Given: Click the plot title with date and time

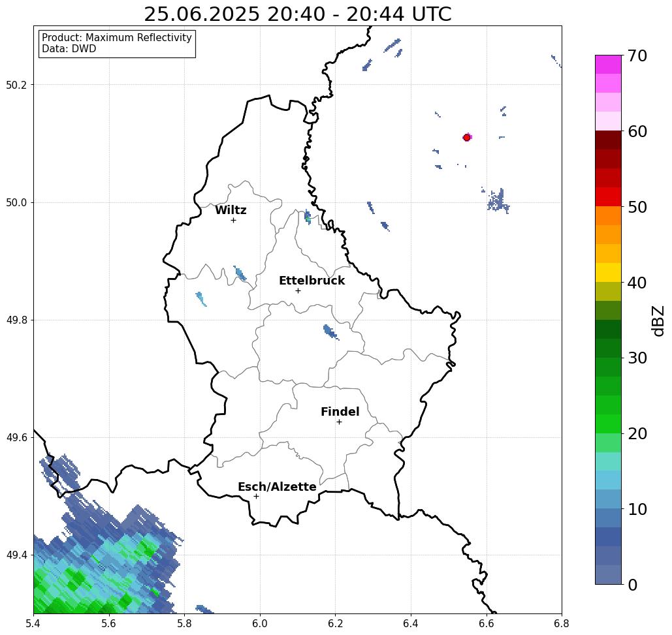Looking at the screenshot, I should pyautogui.click(x=297, y=14).
